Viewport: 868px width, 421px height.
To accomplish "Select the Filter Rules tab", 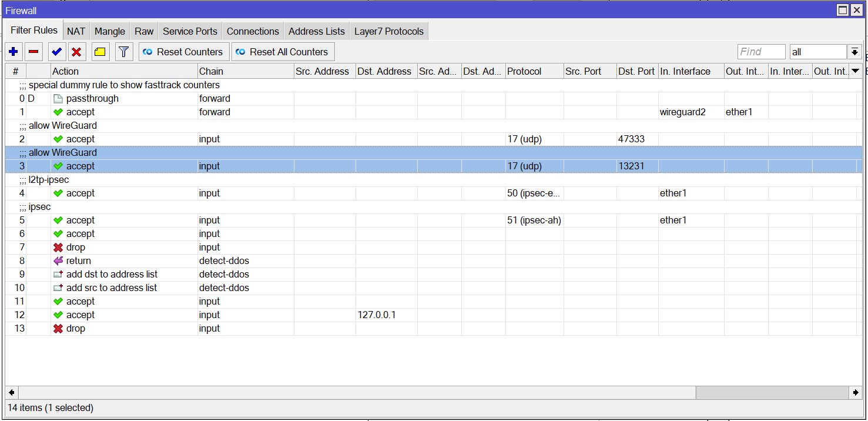I will pyautogui.click(x=34, y=31).
